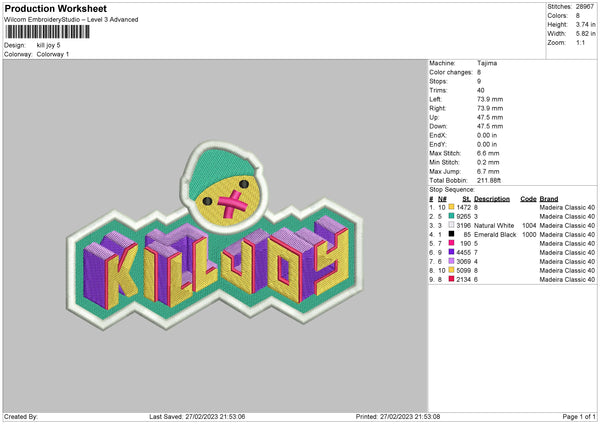Screen dimensions: 600x424
Task: Click thread code 1000
Action: (529, 235)
